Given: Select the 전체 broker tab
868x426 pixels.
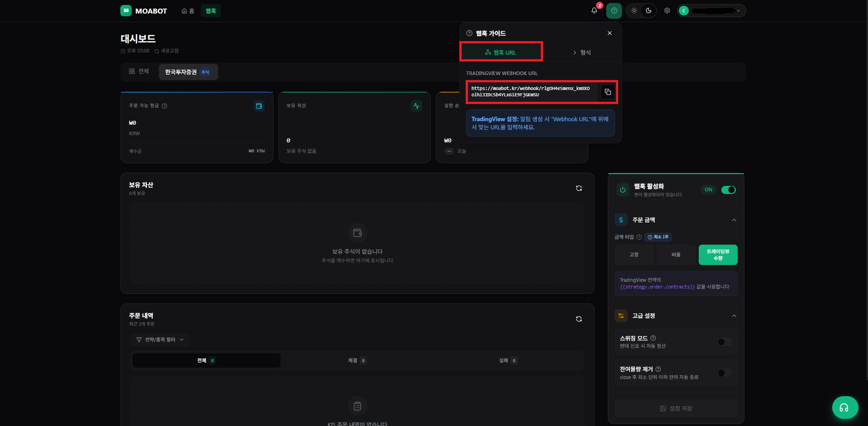Looking at the screenshot, I should click(x=139, y=71).
